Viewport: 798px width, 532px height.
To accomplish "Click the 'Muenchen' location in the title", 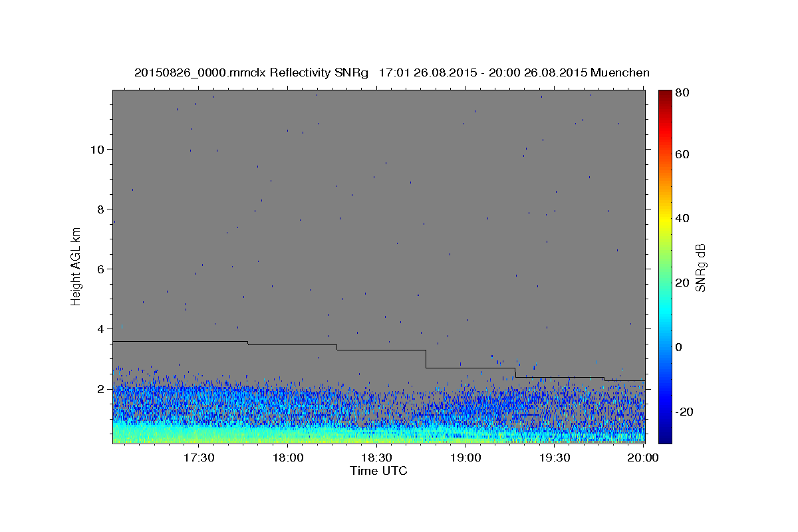I will (618, 72).
